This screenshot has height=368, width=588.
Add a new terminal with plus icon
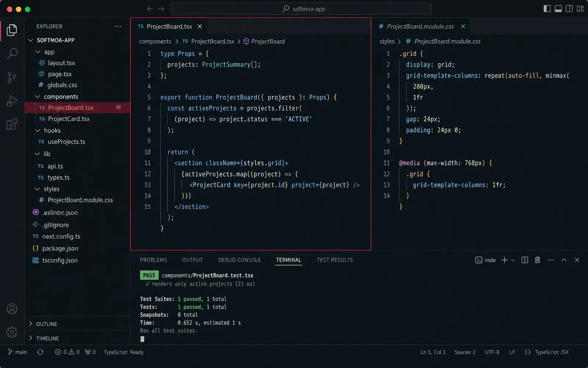coord(505,260)
